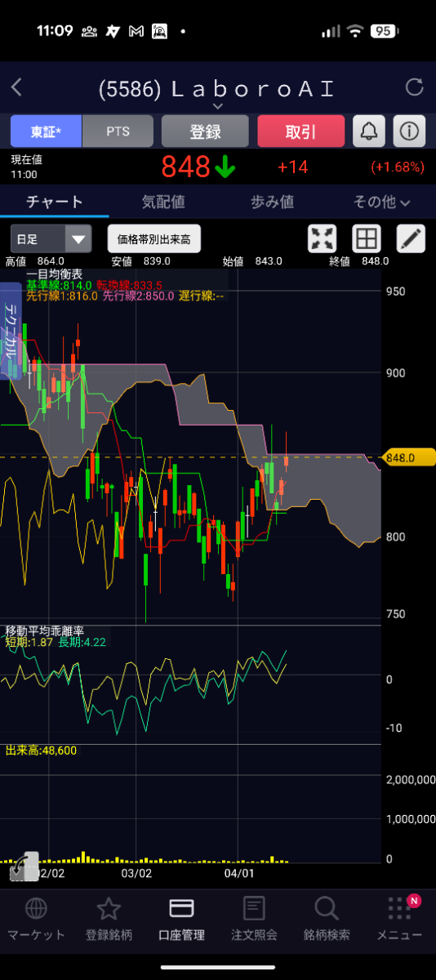
Task: Toggle the テクニカル side panel
Action: (x=11, y=331)
